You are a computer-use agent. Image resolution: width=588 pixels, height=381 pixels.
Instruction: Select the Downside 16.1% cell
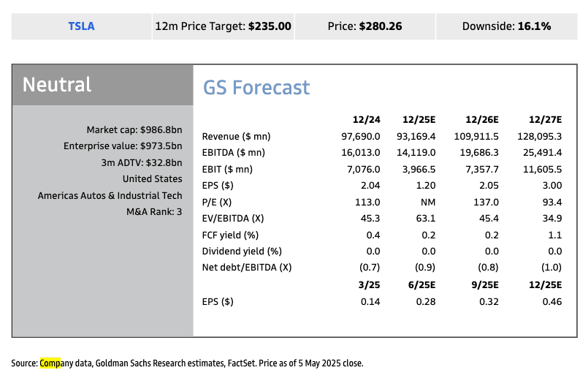506,26
